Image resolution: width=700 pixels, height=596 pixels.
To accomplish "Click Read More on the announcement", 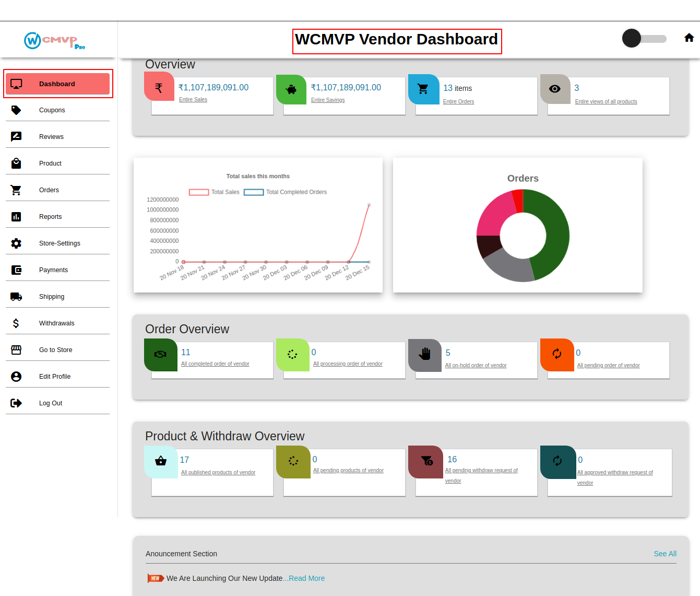I will (x=307, y=578).
